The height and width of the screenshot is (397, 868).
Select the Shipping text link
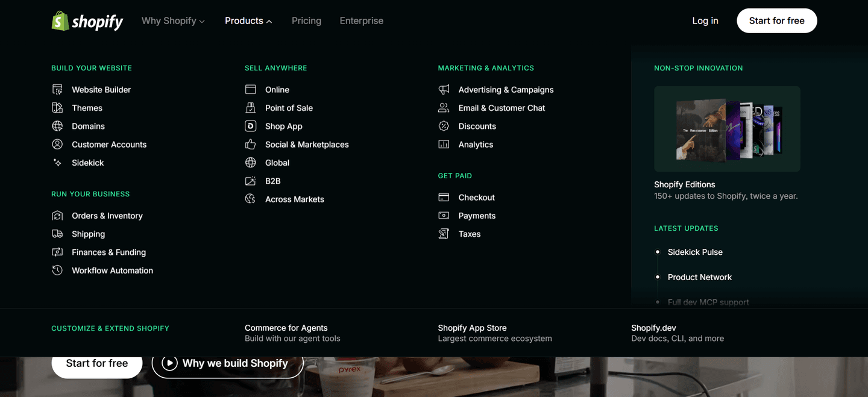(89, 234)
